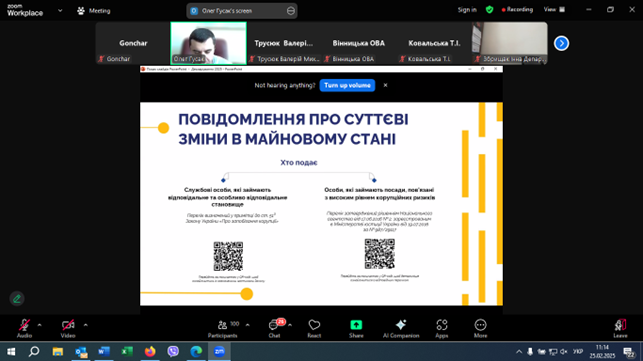643x361 pixels.
Task: Expand Chat options arrow
Action: [x=290, y=325]
